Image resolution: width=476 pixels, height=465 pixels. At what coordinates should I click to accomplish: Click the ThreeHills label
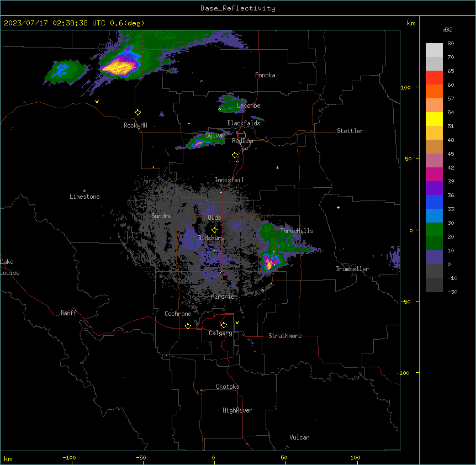297,231
